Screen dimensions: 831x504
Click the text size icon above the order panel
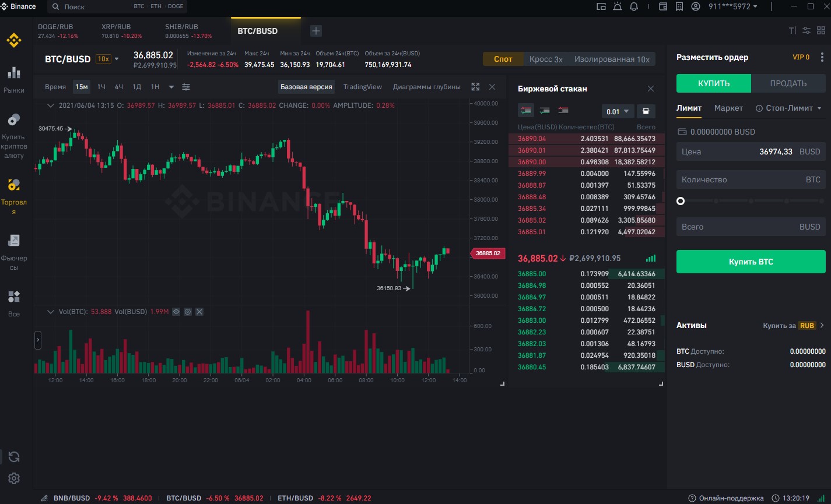[x=792, y=30]
